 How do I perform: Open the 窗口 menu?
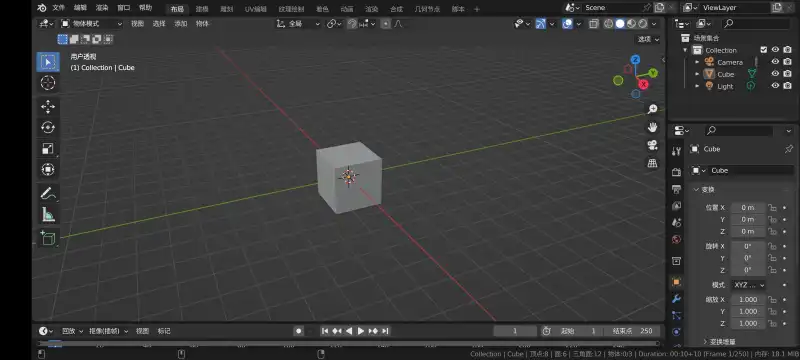pyautogui.click(x=123, y=8)
